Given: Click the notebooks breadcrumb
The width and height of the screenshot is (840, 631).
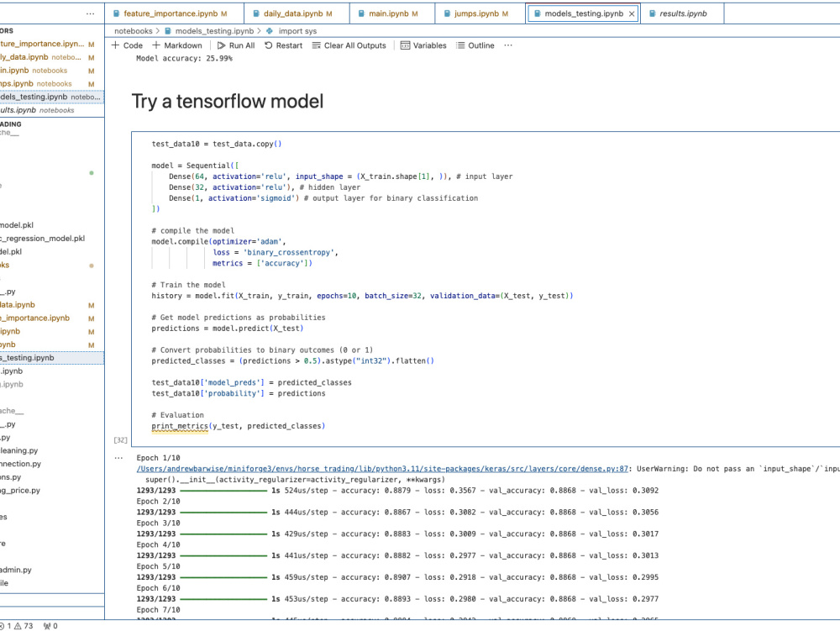Looking at the screenshot, I should (x=134, y=31).
